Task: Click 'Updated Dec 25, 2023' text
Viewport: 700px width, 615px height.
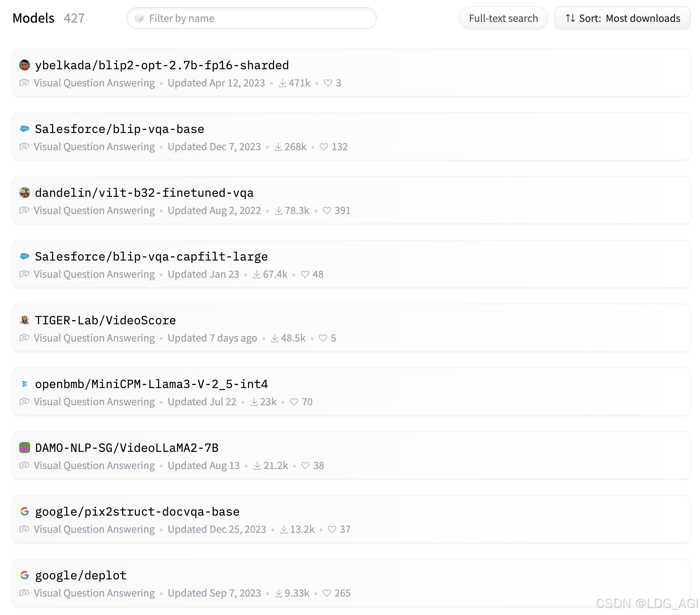Action: click(x=217, y=529)
